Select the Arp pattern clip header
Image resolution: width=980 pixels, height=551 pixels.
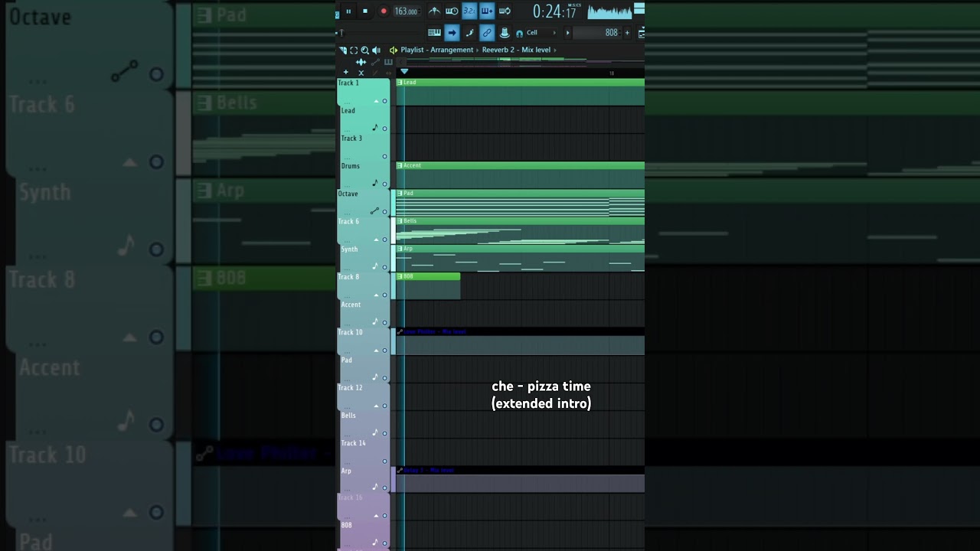coord(520,249)
